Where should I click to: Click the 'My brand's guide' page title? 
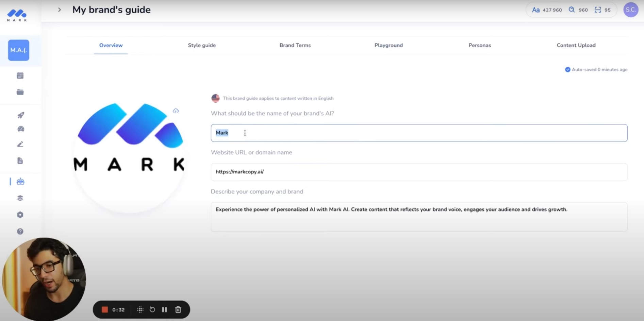(x=112, y=10)
